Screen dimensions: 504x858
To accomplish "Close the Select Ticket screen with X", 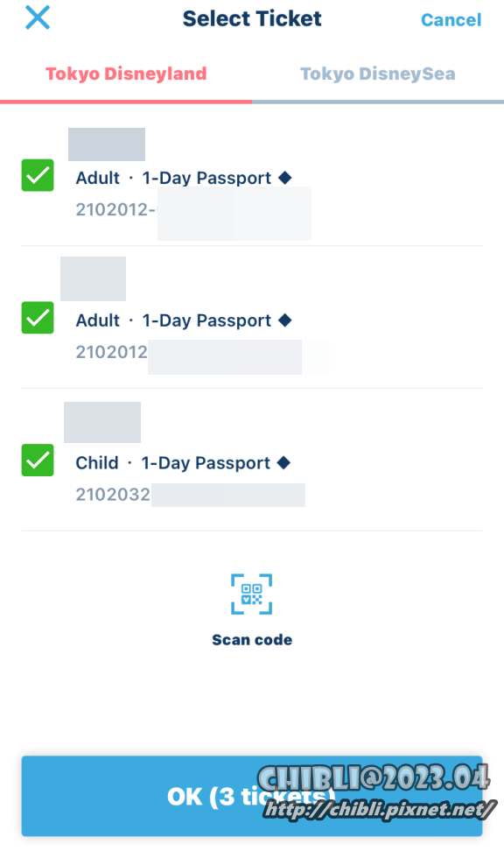I will (x=38, y=18).
